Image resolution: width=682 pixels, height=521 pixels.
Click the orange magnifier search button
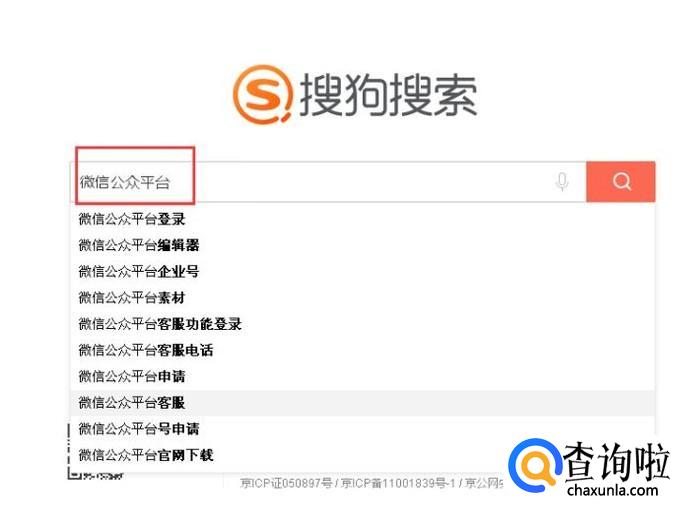click(621, 182)
